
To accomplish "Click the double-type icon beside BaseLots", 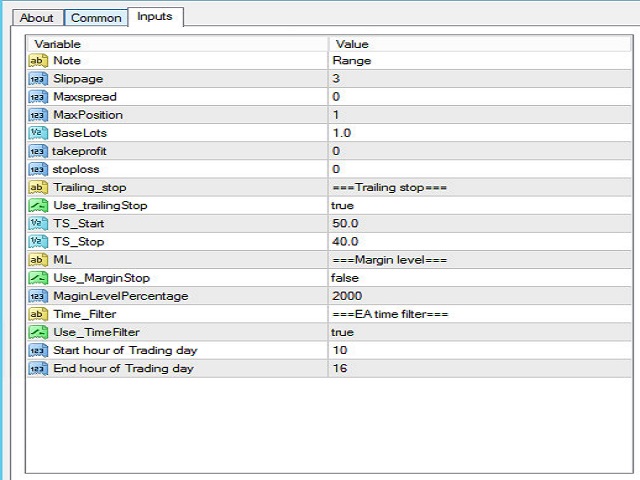I will click(39, 133).
